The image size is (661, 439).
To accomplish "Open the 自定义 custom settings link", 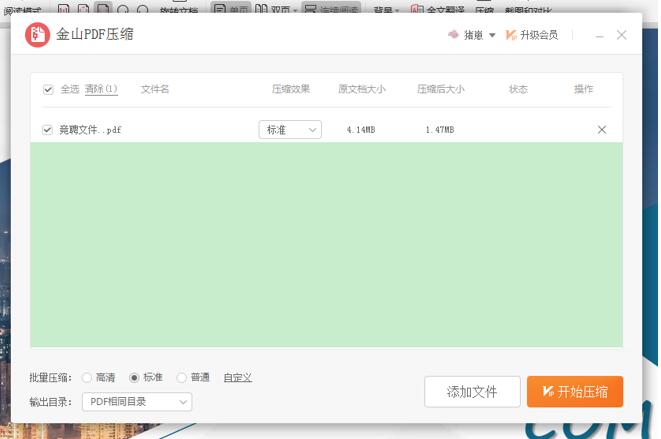I will click(x=238, y=377).
